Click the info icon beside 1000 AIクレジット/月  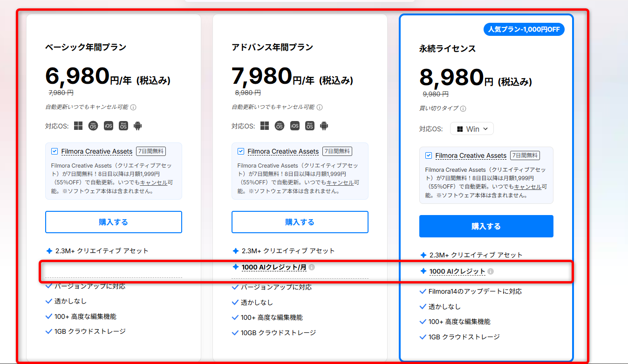pyautogui.click(x=312, y=267)
